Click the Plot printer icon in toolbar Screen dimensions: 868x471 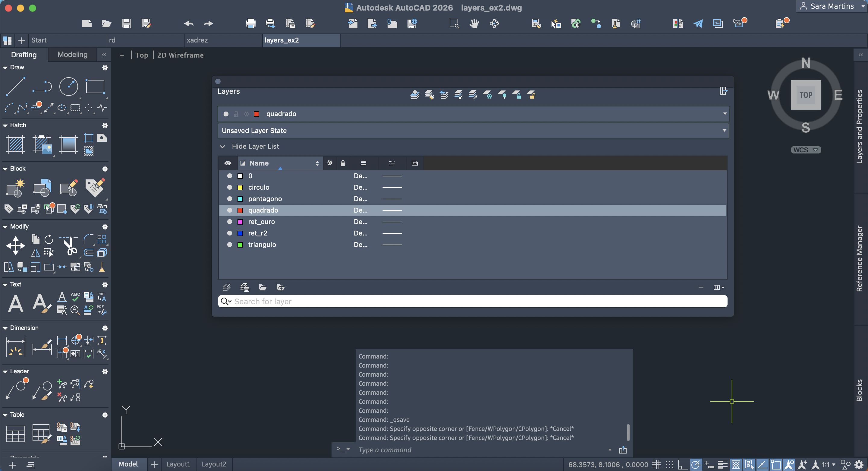pyautogui.click(x=250, y=23)
